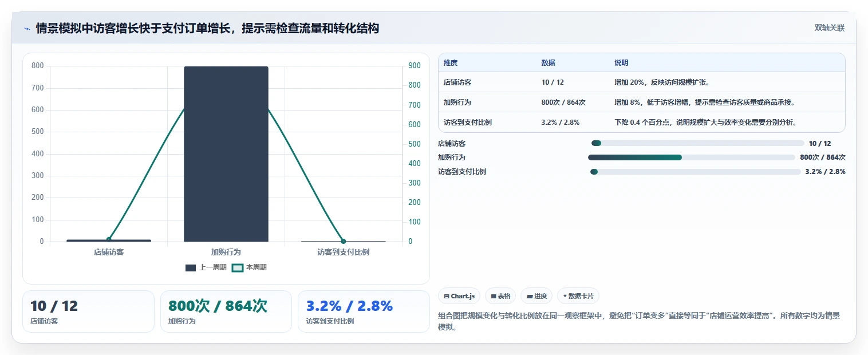Toggle the 本周期 legend entry
868x355 pixels.
tap(249, 267)
